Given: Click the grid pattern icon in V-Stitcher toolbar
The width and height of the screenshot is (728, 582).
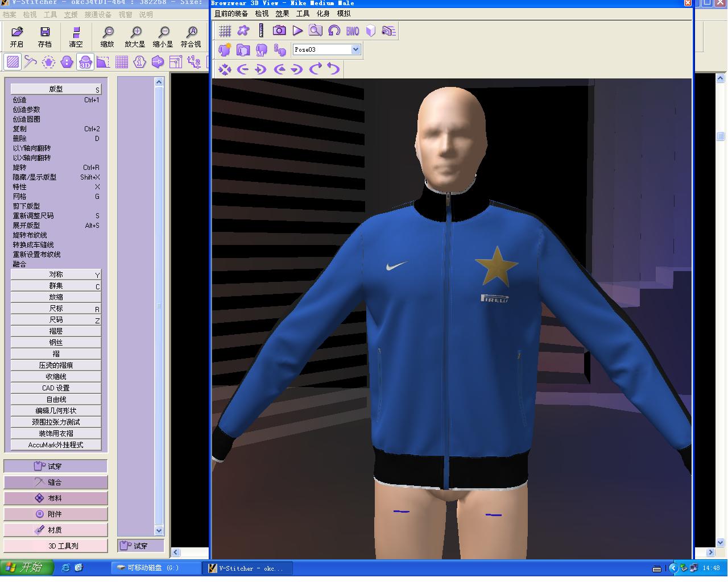Looking at the screenshot, I should pyautogui.click(x=122, y=61).
